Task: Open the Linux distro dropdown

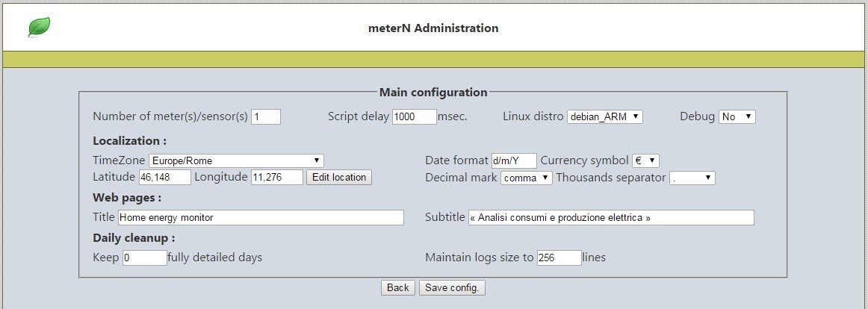Action: (x=604, y=116)
